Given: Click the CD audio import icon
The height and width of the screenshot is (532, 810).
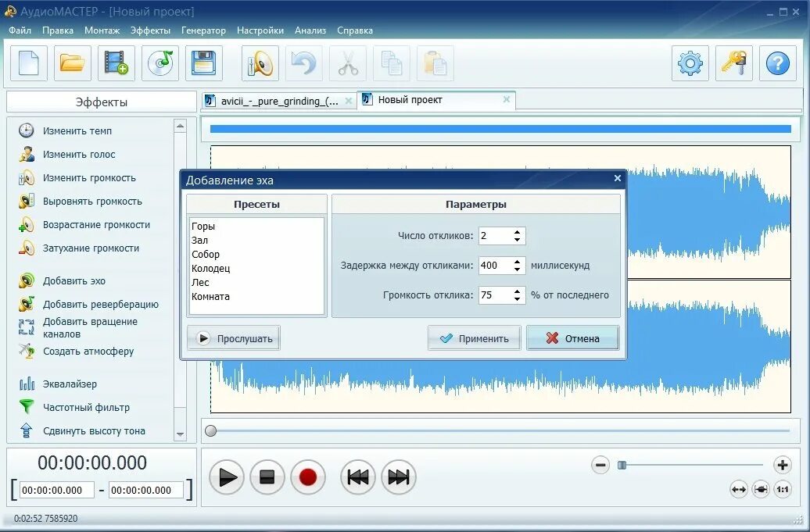Looking at the screenshot, I should coord(160,63).
